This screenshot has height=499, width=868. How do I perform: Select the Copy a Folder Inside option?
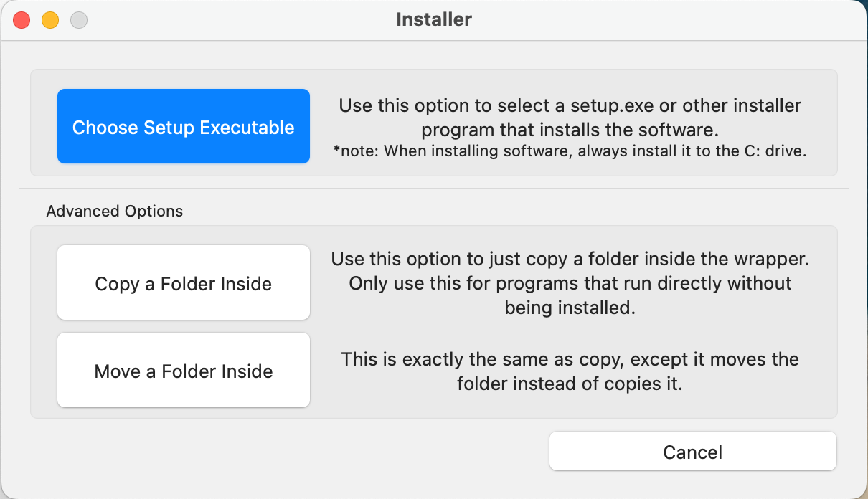[x=183, y=283]
